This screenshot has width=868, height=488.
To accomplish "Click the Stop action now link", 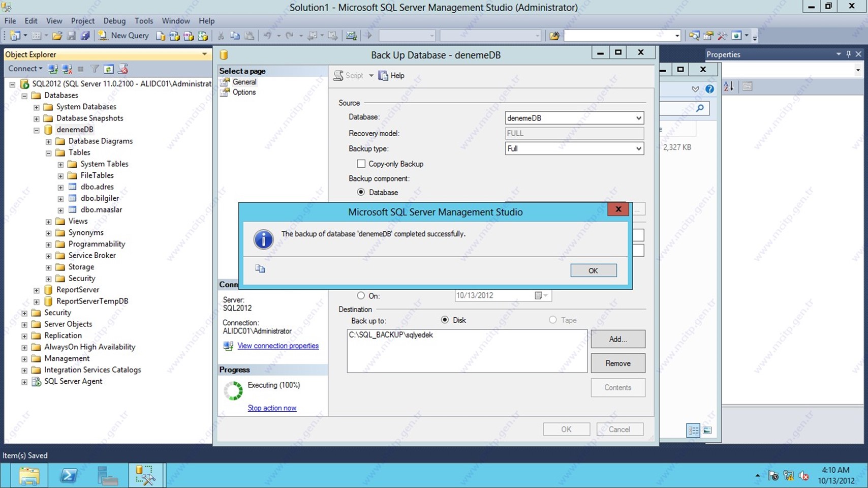I will [272, 408].
